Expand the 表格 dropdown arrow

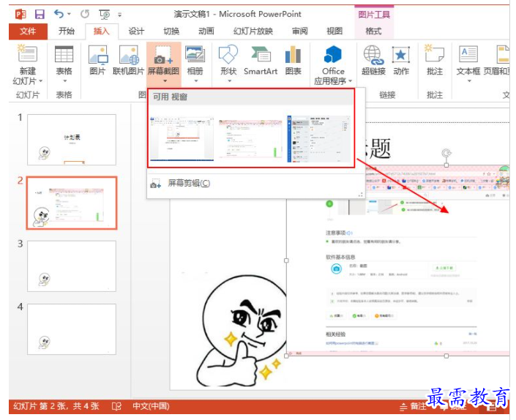tap(64, 81)
